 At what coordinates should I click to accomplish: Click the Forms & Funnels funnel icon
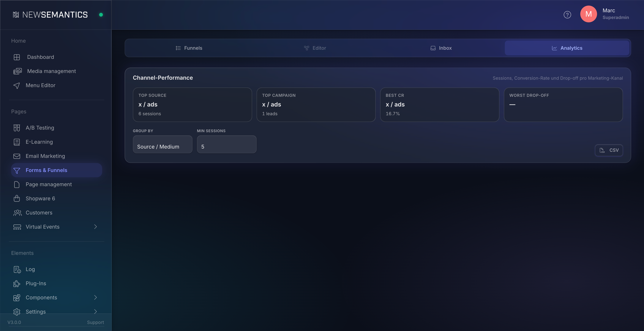click(17, 171)
